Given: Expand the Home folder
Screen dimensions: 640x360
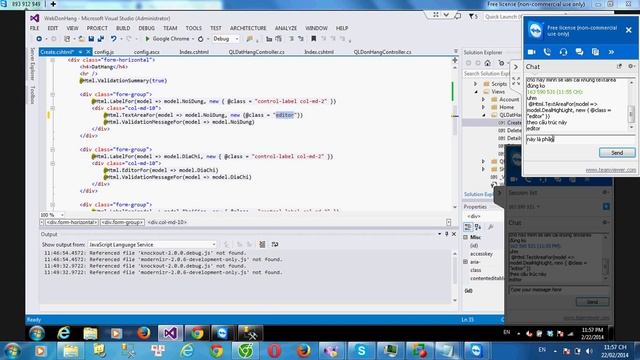Looking at the screenshot, I should [484, 107].
